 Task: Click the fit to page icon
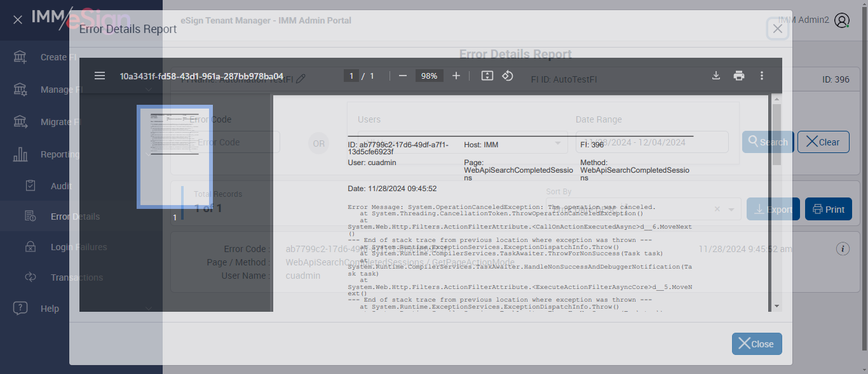487,76
